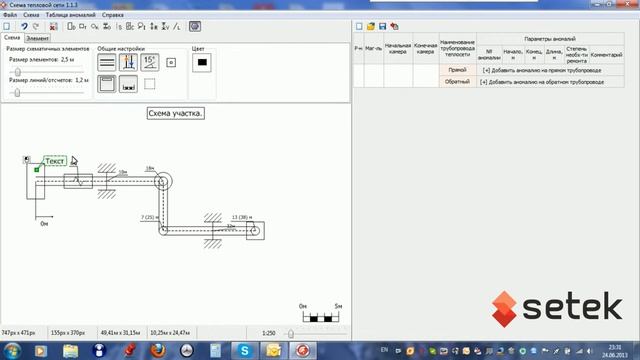Switch to the 'Элемент' tab

coord(37,38)
